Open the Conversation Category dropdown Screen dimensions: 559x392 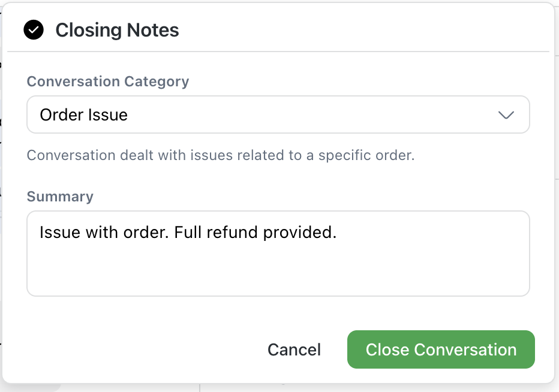click(278, 114)
